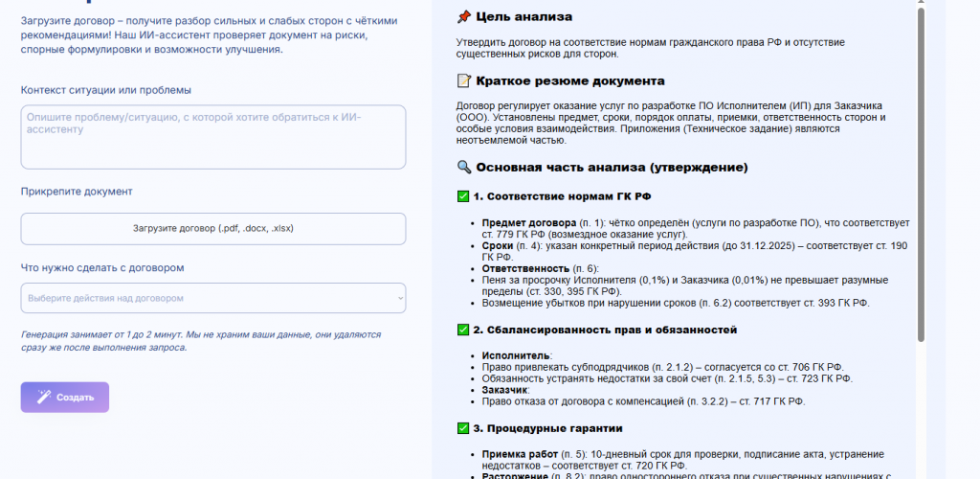Viewport: 980px width, 479px height.
Task: Click green checkmark beside 'Соответствие нормам ГК РФ'
Action: [x=463, y=196]
